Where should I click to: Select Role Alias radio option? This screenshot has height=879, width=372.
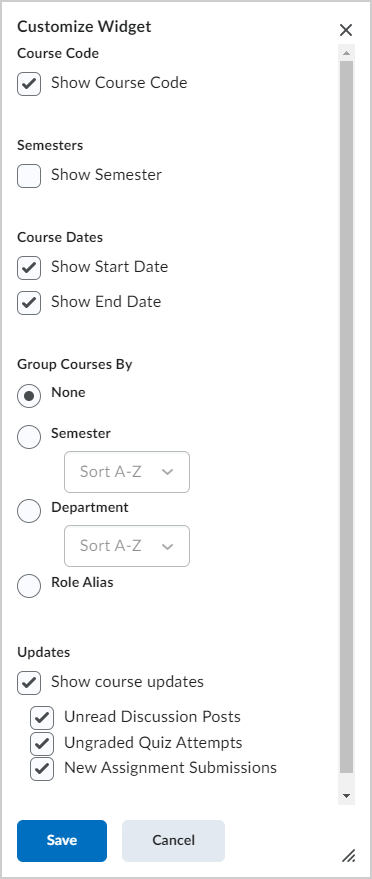29,586
